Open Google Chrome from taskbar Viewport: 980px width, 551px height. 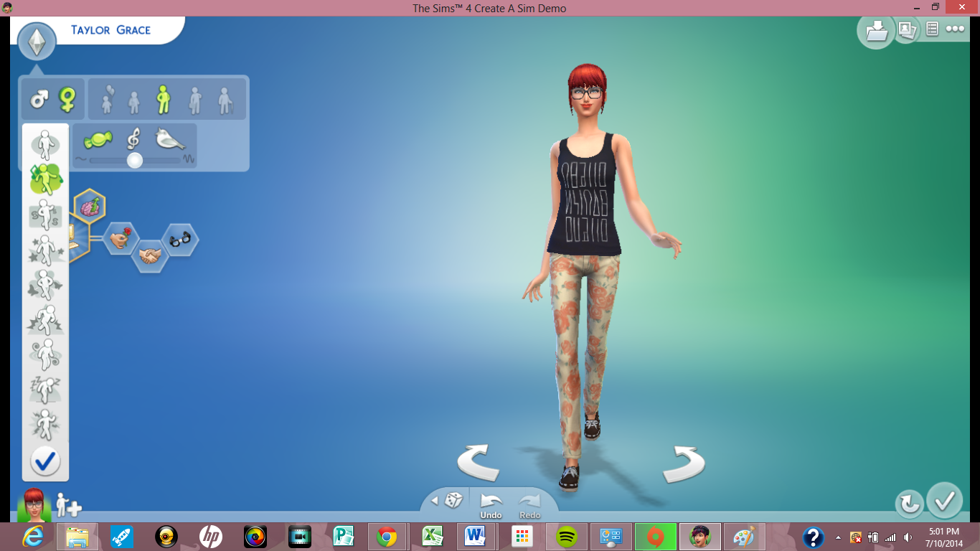[x=387, y=537]
